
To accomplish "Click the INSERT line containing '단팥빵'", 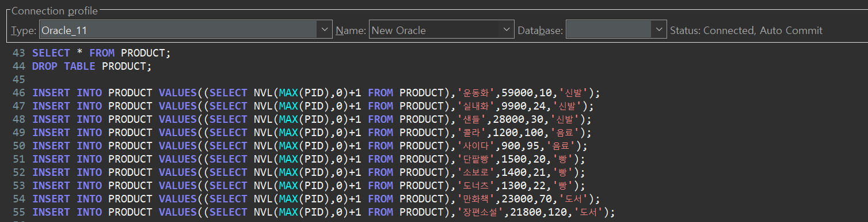I will [x=309, y=159].
